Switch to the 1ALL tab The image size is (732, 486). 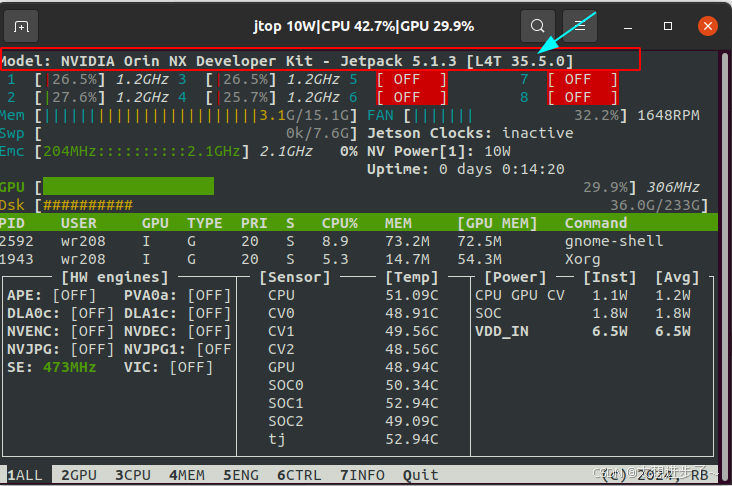25,475
